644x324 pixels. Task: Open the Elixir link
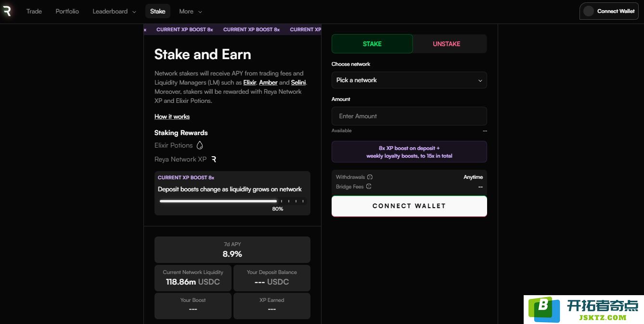click(250, 83)
